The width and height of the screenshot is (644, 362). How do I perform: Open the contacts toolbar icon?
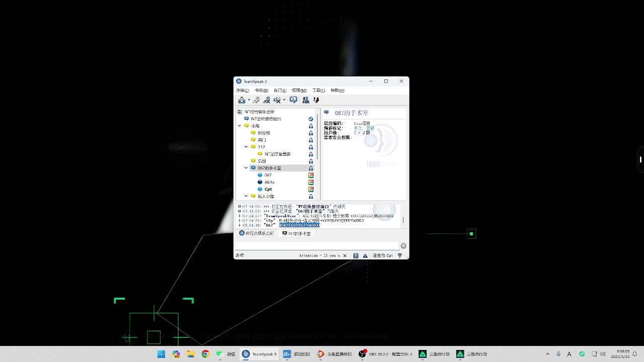pyautogui.click(x=306, y=100)
